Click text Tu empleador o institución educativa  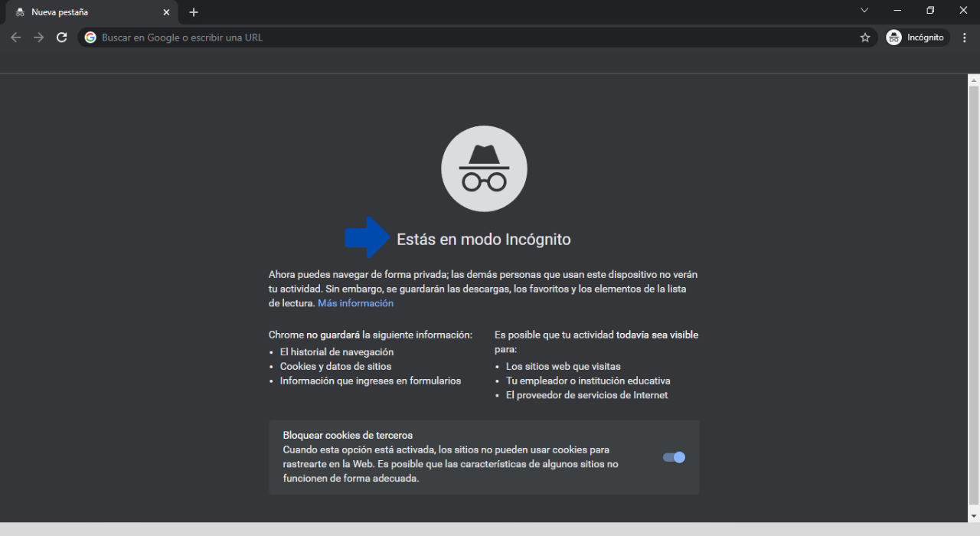(x=588, y=381)
